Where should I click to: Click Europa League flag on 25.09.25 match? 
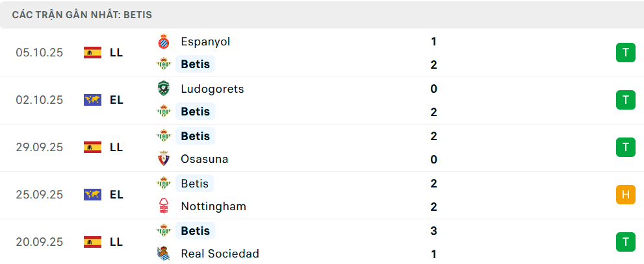[92, 195]
